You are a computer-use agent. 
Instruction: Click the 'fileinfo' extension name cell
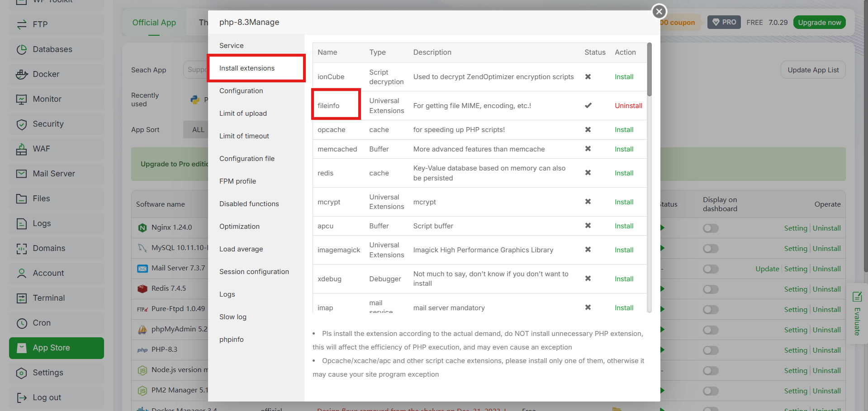[336, 106]
